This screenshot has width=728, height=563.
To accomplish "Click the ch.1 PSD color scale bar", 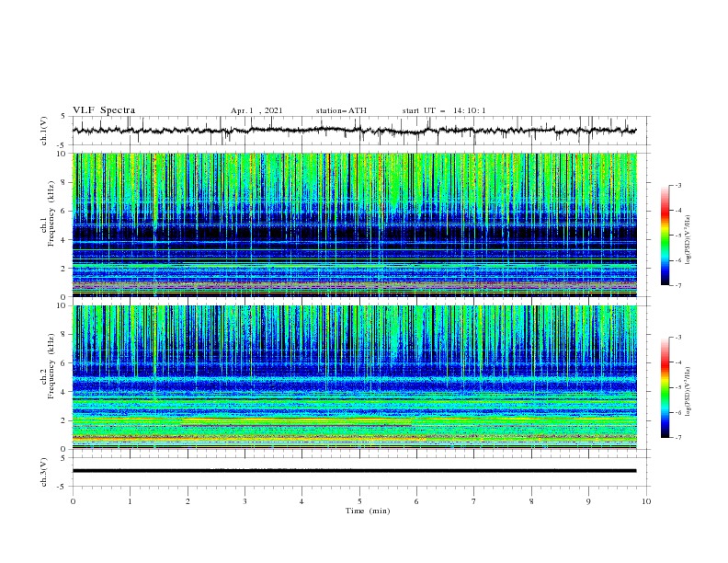I will point(665,236).
